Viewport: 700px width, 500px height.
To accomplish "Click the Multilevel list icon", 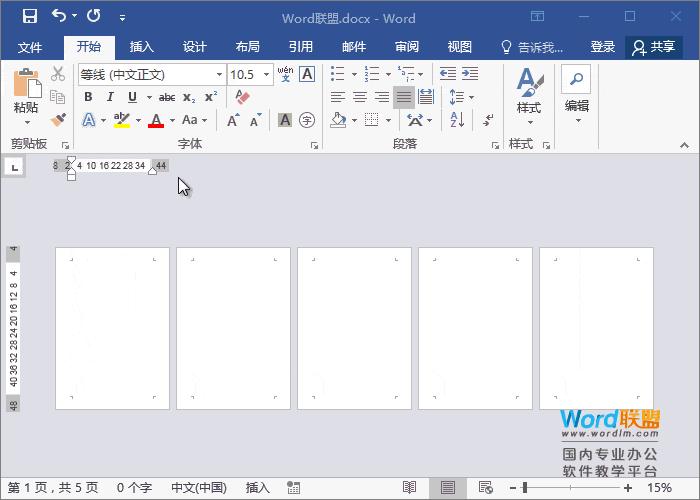I will tap(406, 74).
